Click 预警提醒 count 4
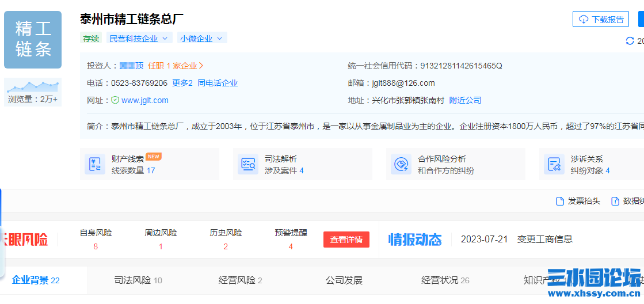 tap(291, 247)
